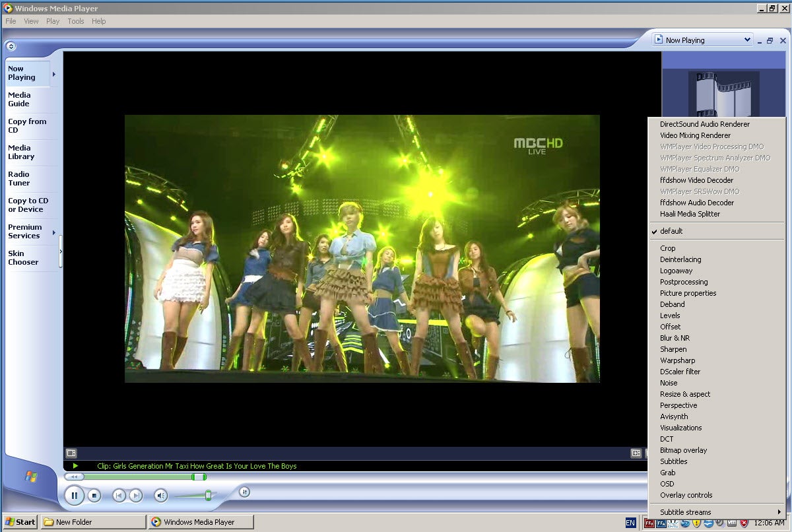Open the View menu

tap(31, 21)
